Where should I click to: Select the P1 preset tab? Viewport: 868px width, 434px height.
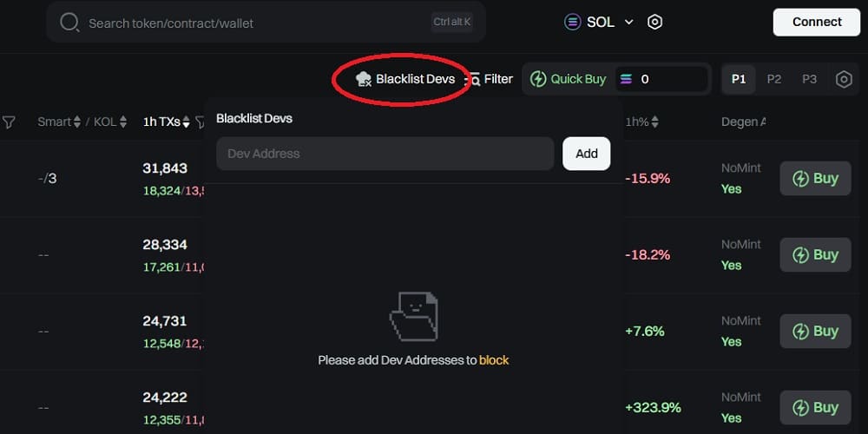[x=739, y=79]
